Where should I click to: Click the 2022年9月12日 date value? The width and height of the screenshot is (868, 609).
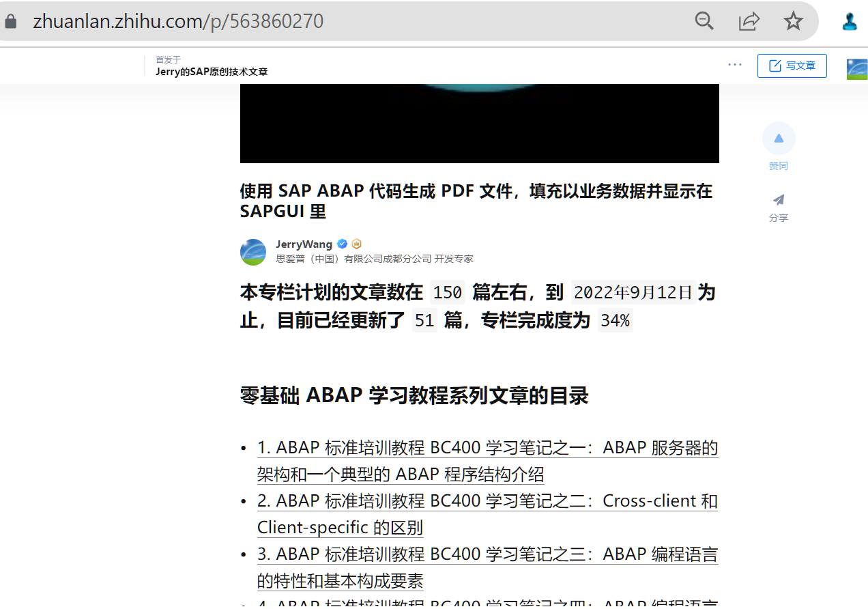click(633, 292)
